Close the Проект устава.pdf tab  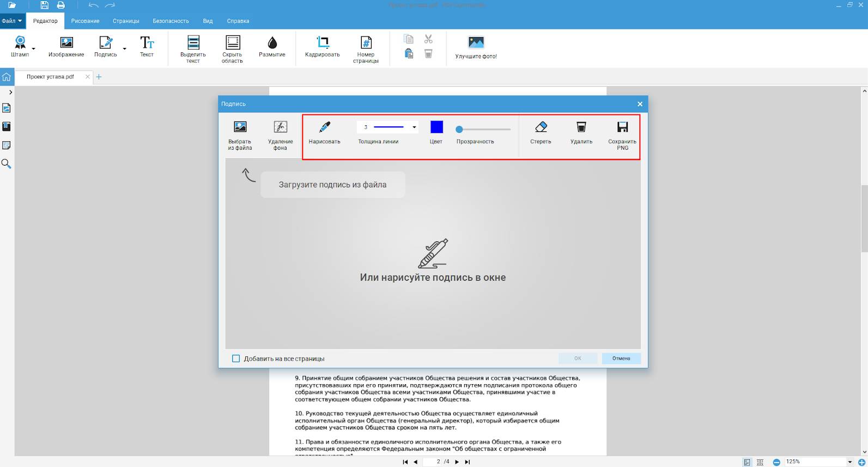click(88, 77)
